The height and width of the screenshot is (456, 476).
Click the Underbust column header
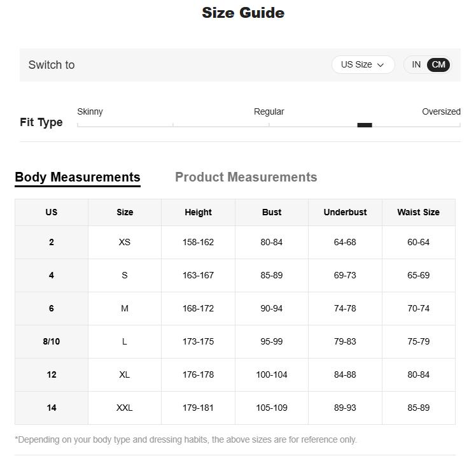tap(345, 212)
